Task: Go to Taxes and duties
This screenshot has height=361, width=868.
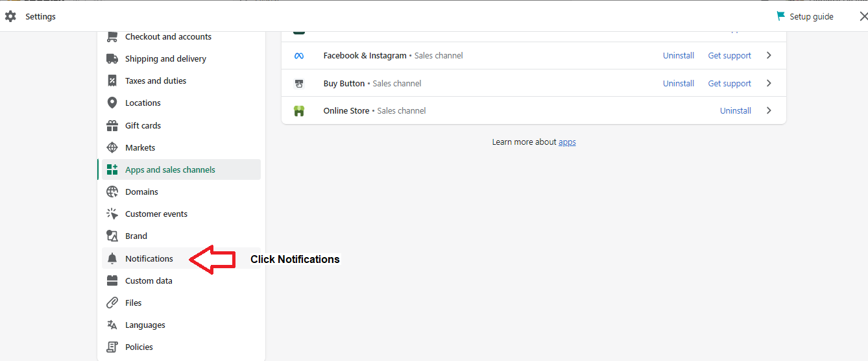Action: pyautogui.click(x=181, y=81)
